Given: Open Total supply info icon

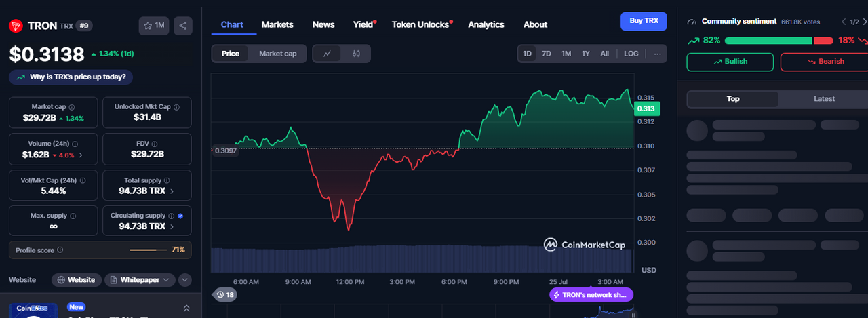Looking at the screenshot, I should [x=167, y=180].
